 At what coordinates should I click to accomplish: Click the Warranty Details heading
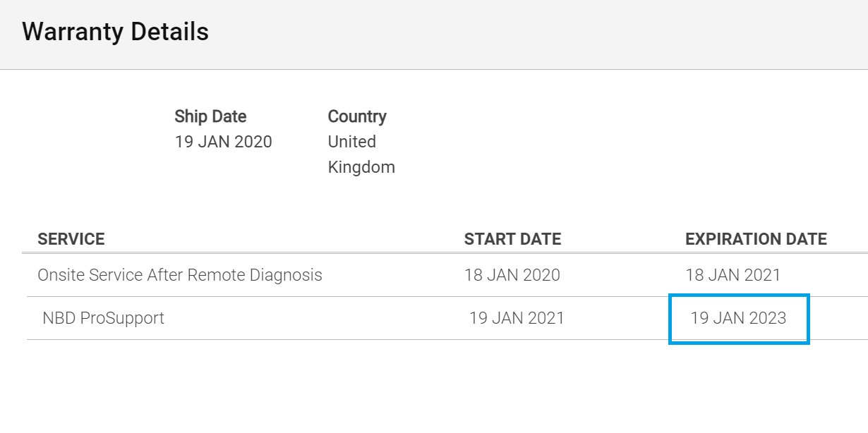[115, 32]
